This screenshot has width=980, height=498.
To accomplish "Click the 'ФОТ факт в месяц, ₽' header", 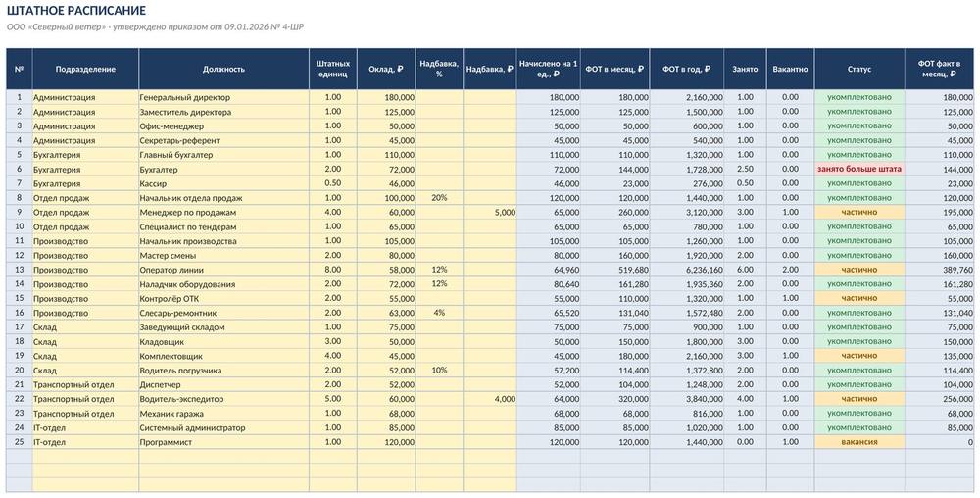I will [x=940, y=69].
